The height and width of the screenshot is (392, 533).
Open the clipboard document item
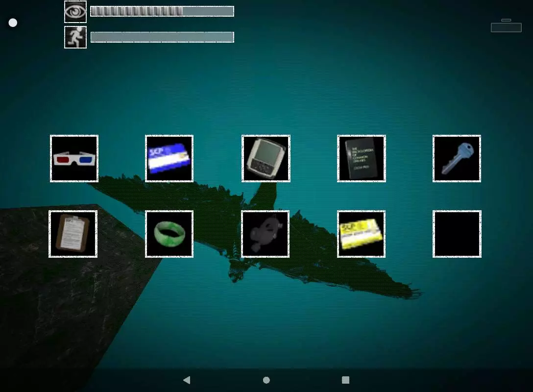click(x=73, y=234)
